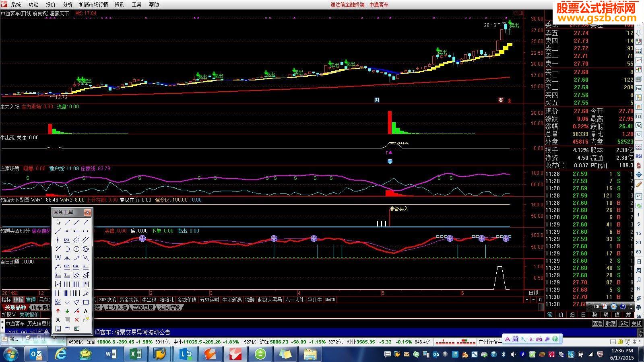Select the 123 numbered line tool

coord(67,240)
